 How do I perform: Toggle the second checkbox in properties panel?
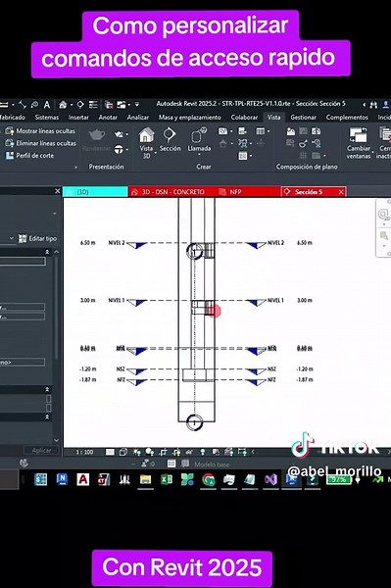(48, 408)
